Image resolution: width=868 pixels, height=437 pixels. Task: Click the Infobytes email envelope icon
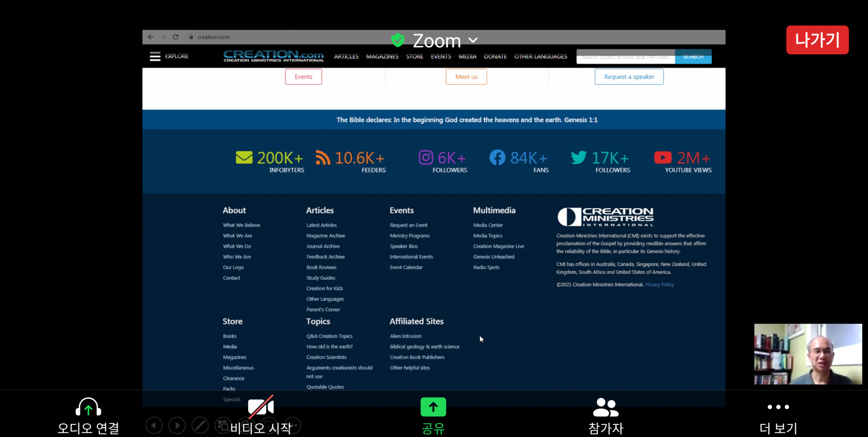pos(244,158)
